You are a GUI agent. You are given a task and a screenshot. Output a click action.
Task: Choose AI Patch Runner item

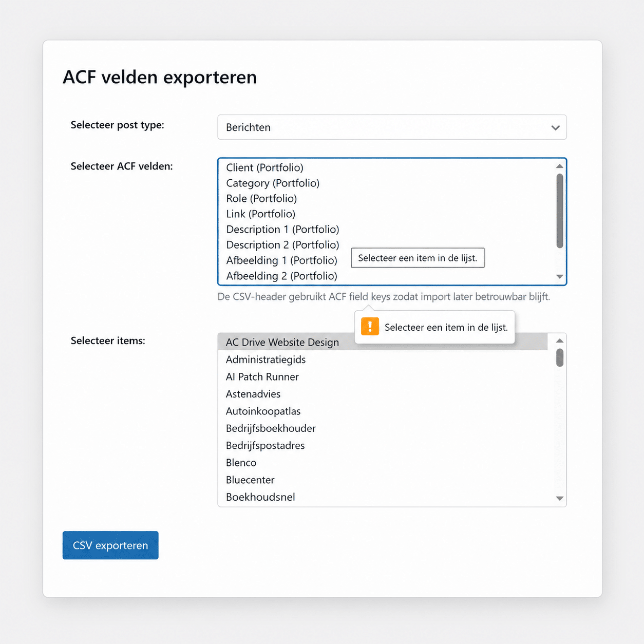[x=262, y=377]
